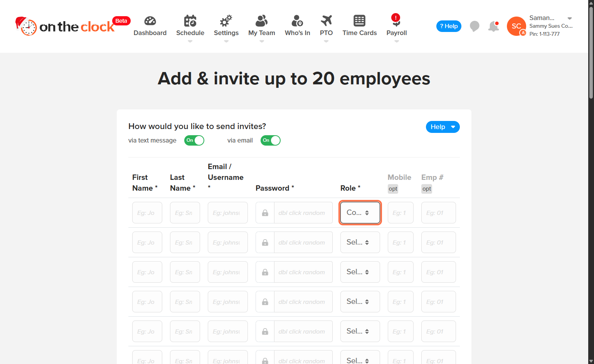
Task: Expand the blue Help dropdown in invite panel
Action: 443,127
